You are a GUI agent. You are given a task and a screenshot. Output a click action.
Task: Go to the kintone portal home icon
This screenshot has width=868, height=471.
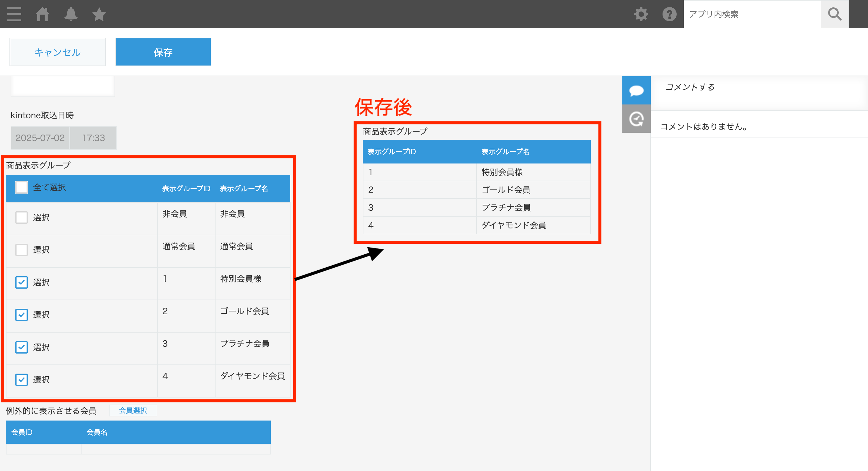43,14
